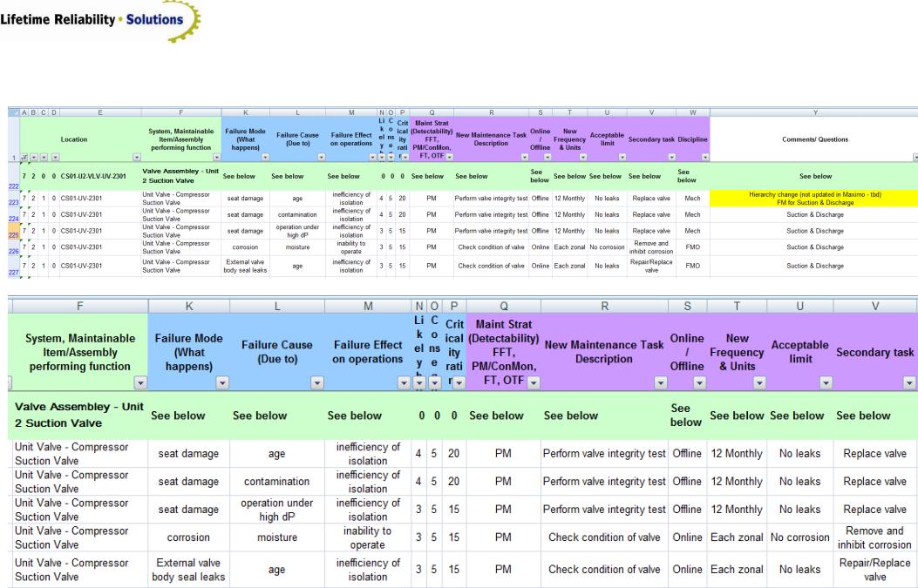Open Online/Offline filter arrow in enlarged lower table
This screenshot has height=588, width=918.
point(700,382)
